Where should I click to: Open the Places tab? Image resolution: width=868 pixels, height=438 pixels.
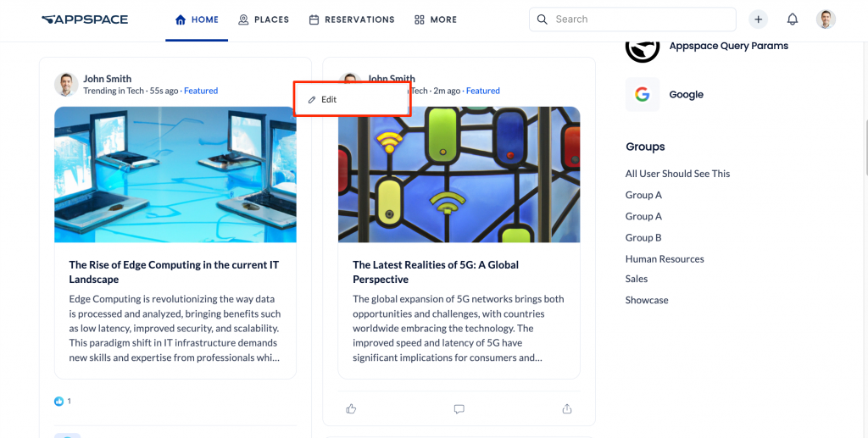point(264,20)
